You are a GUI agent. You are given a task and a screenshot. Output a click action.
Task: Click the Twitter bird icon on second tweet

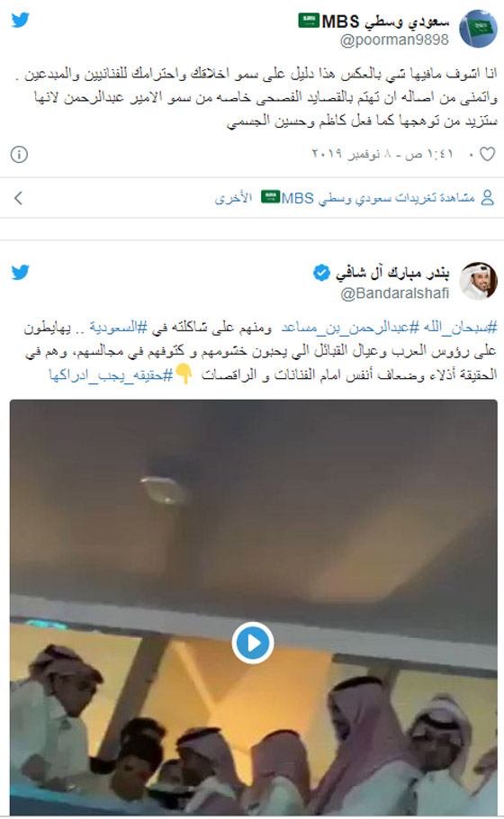point(21,273)
